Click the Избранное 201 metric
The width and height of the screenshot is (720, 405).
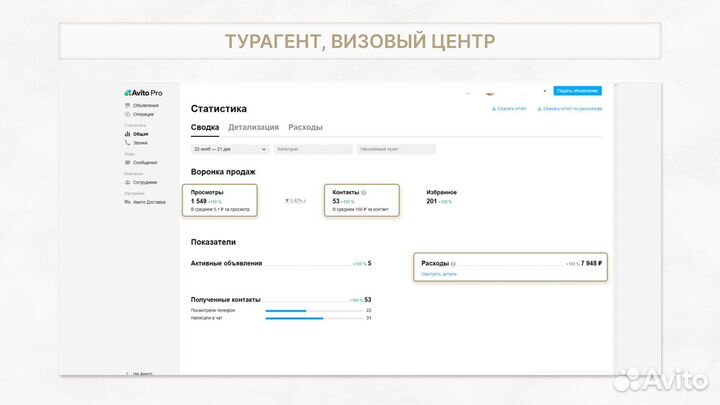coord(441,197)
